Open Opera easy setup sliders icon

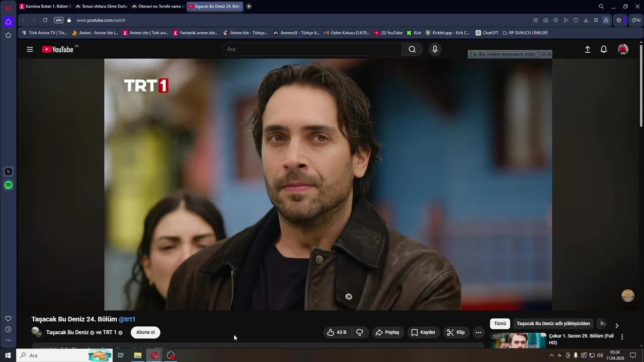point(596,20)
